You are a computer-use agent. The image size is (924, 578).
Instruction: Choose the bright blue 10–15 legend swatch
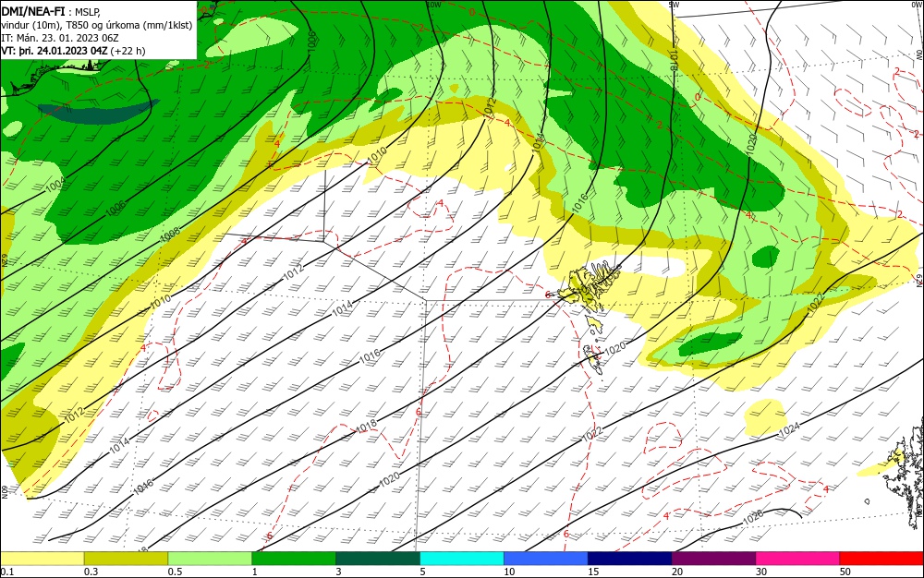[x=546, y=559]
